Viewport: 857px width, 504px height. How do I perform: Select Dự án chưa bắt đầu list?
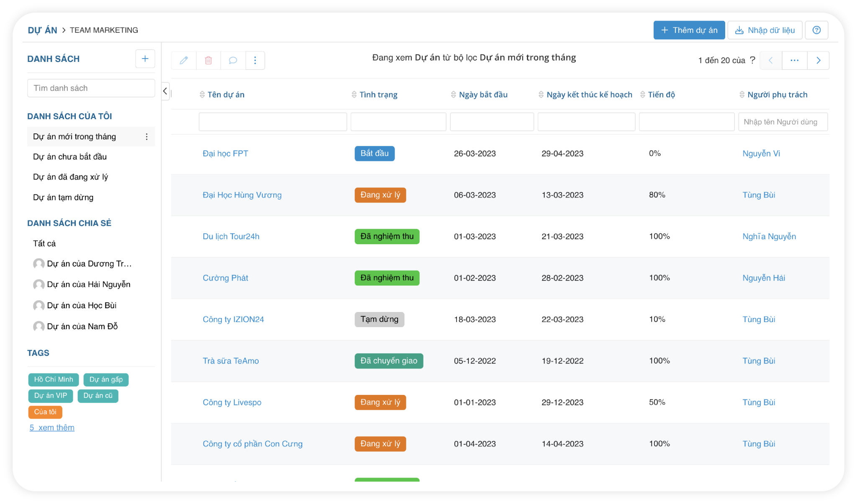[x=70, y=156]
